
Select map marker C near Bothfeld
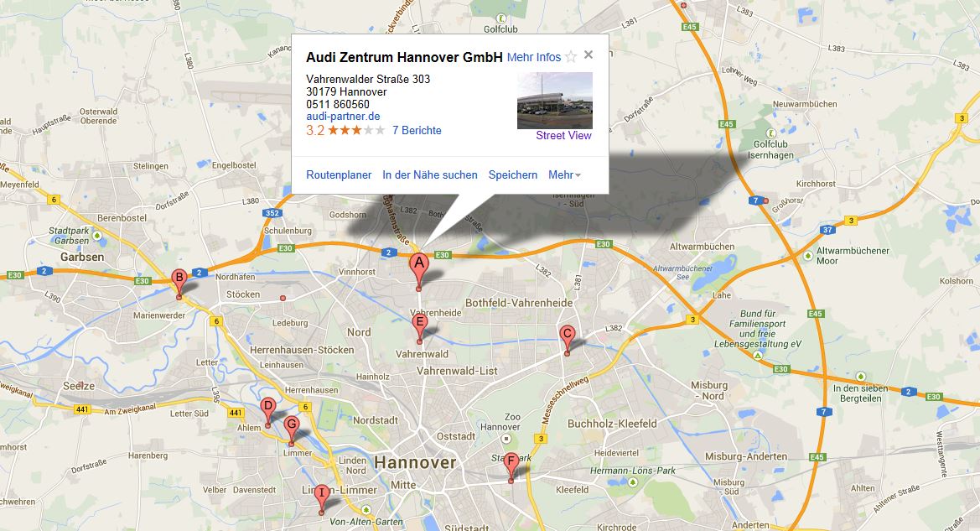tap(567, 338)
